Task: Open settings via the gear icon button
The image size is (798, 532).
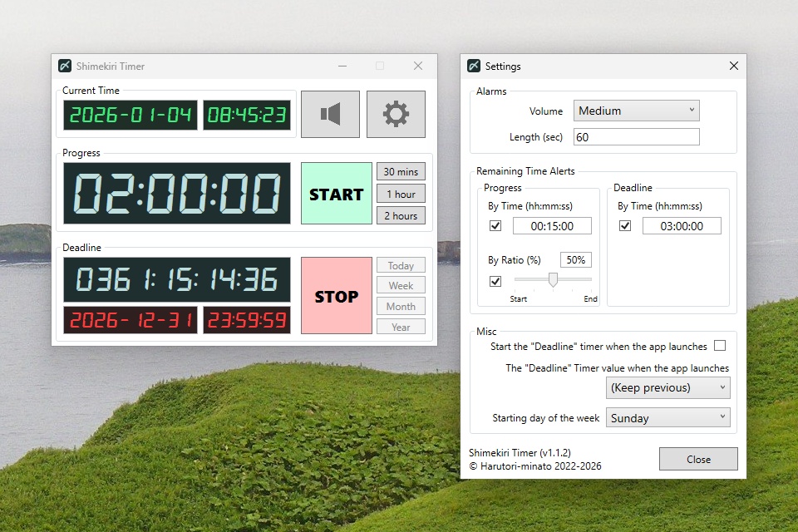Action: pyautogui.click(x=396, y=114)
